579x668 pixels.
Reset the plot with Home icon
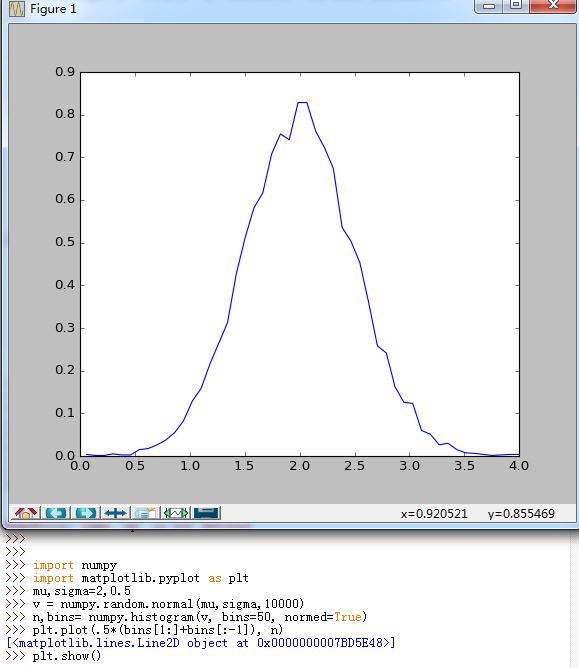click(x=26, y=513)
